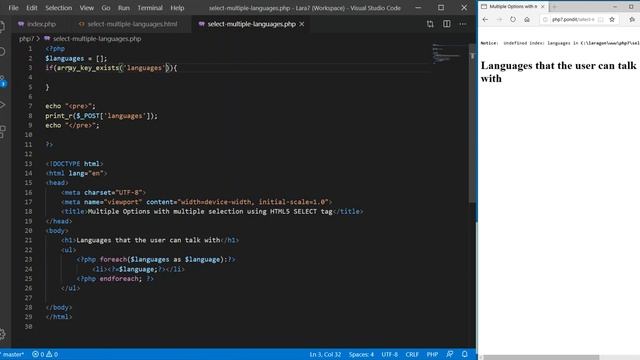Go to browser home page
640x360 pixels.
(x=527, y=19)
